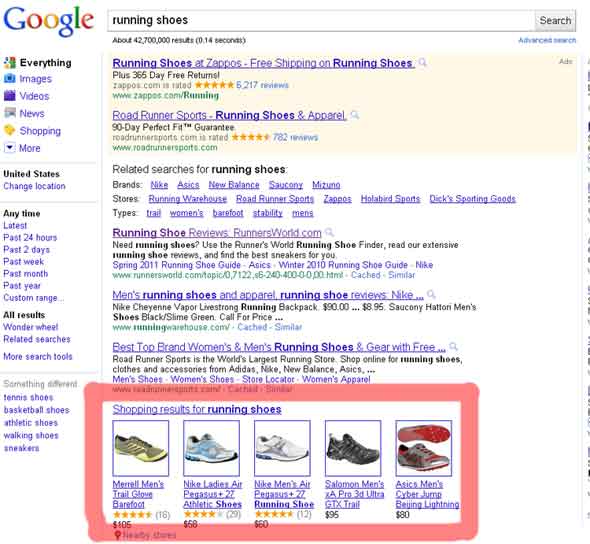Viewport: 590px width, 544px height.
Task: Filter results to Past year
Action: (22, 286)
